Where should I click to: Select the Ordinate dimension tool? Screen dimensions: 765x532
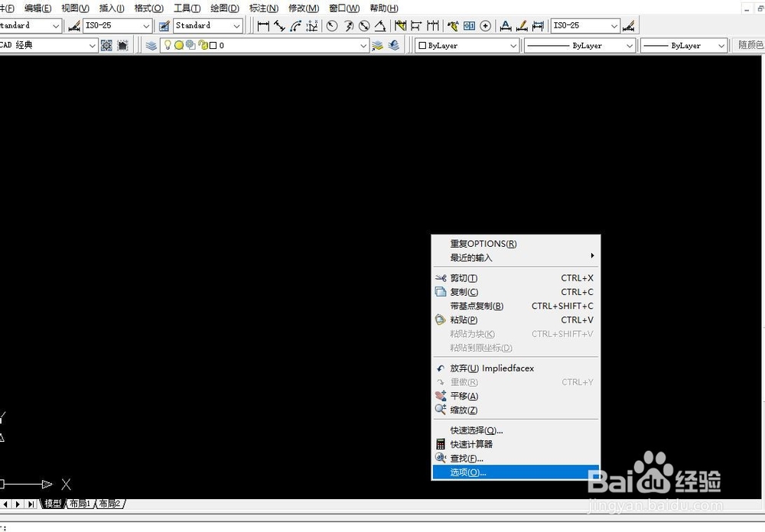click(312, 25)
